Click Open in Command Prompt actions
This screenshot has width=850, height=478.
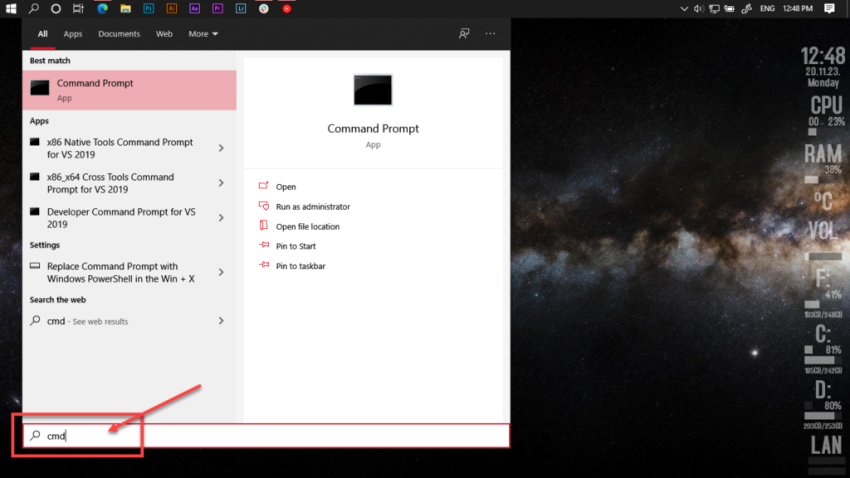(x=286, y=186)
